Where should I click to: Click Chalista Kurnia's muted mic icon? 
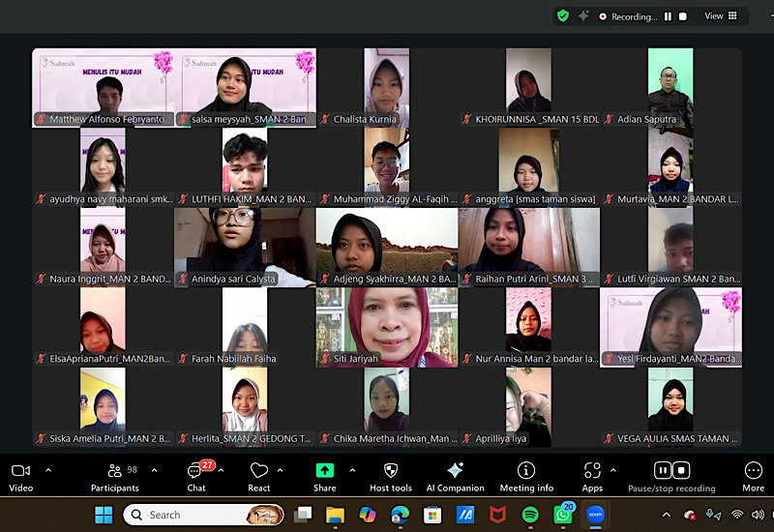click(x=325, y=119)
